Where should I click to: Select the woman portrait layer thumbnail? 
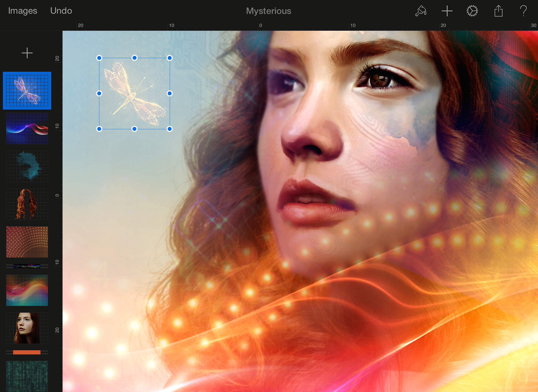coord(27,328)
